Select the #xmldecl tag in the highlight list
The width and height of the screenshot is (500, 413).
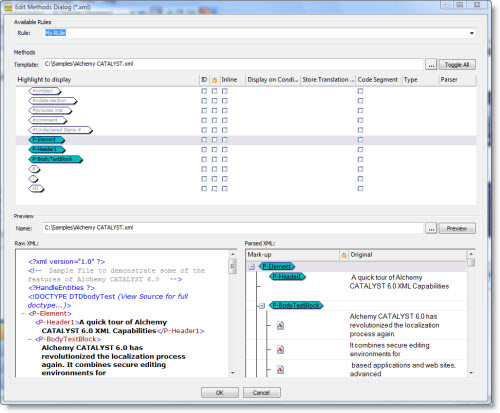tap(45, 91)
